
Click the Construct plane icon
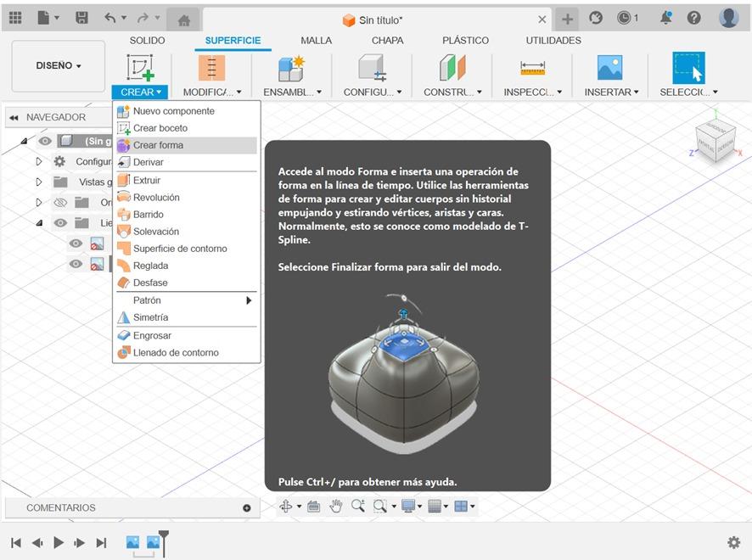pyautogui.click(x=452, y=68)
